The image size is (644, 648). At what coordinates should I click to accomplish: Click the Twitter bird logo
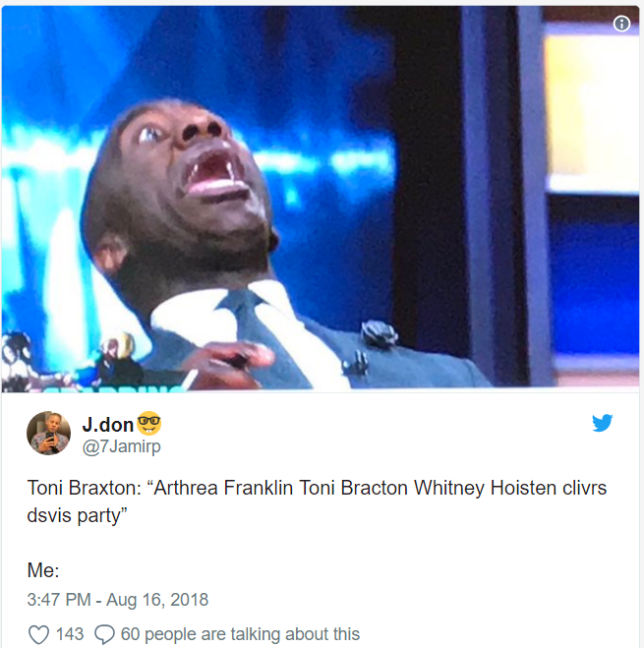603,423
